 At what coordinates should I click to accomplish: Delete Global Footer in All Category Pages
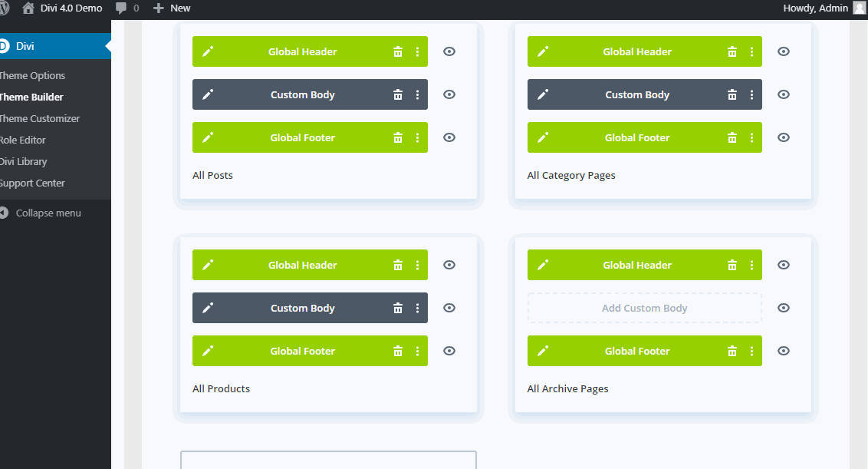point(732,137)
